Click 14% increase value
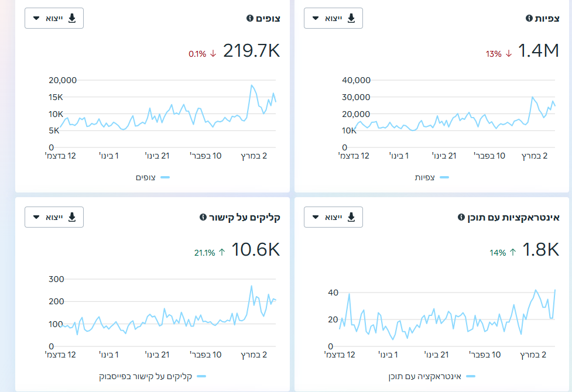572x392 pixels. pos(498,253)
